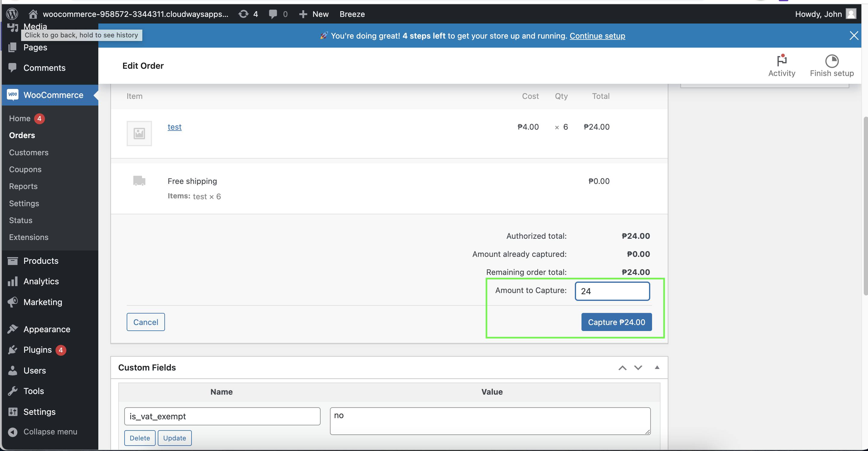Click the Plugins icon with badge
This screenshot has height=451, width=868.
pyautogui.click(x=13, y=349)
